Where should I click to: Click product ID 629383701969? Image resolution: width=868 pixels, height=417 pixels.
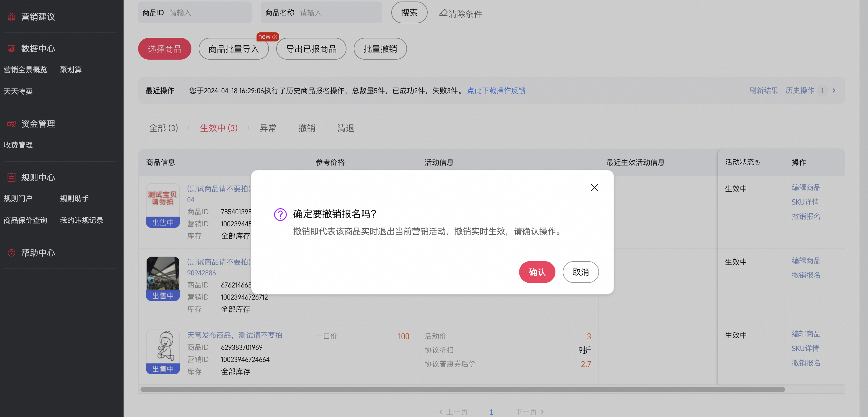(242, 347)
